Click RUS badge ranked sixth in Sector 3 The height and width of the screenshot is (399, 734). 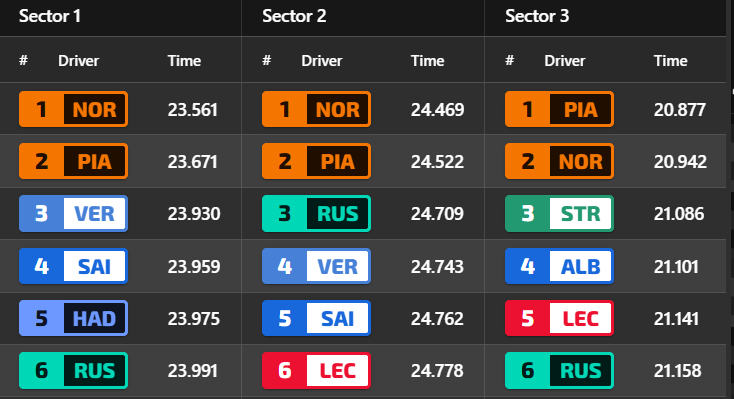click(x=559, y=370)
